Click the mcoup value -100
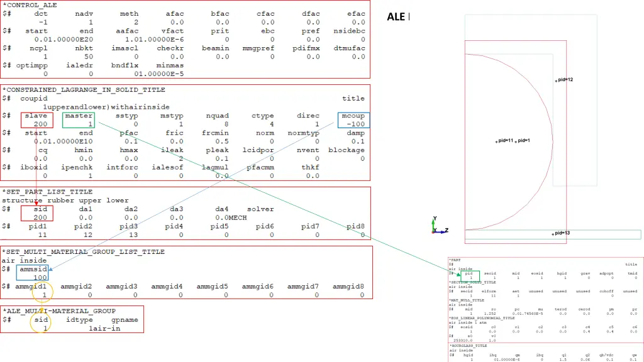This screenshot has height=362, width=644. click(355, 124)
